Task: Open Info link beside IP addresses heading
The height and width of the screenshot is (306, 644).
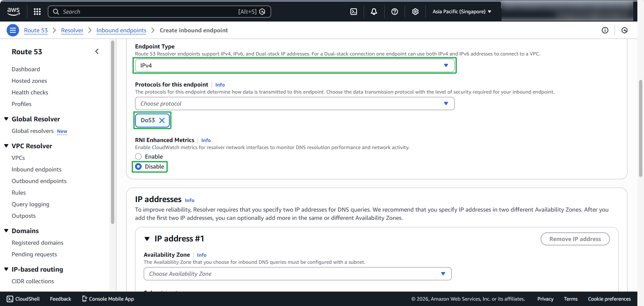Action: (x=190, y=200)
